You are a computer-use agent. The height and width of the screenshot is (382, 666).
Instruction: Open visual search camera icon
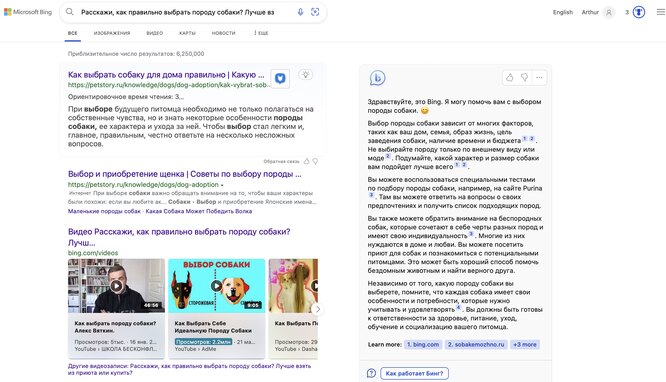315,12
